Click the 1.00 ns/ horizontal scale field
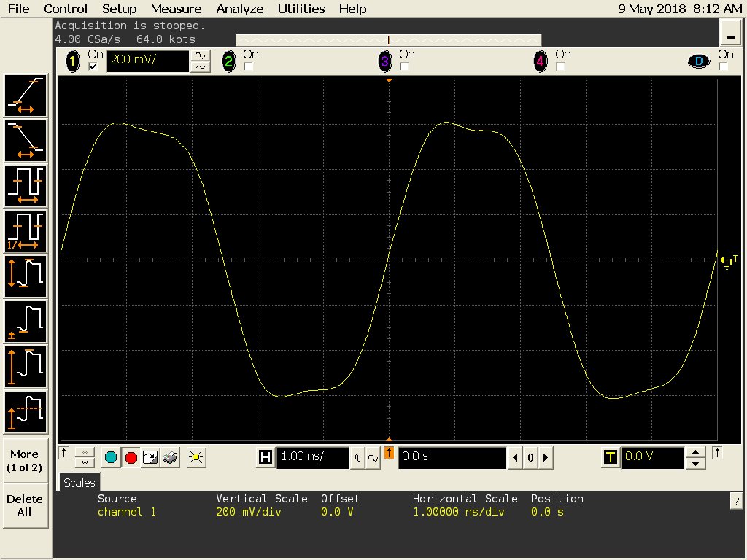Image resolution: width=747 pixels, height=560 pixels. tap(312, 456)
